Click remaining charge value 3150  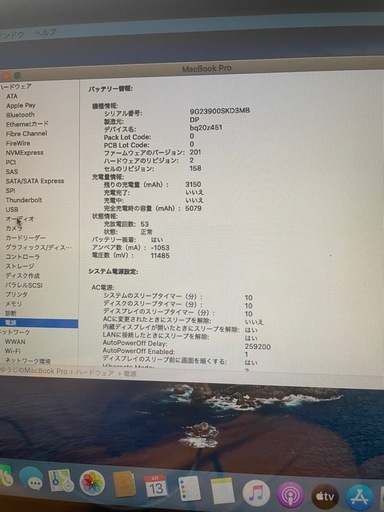[193, 184]
